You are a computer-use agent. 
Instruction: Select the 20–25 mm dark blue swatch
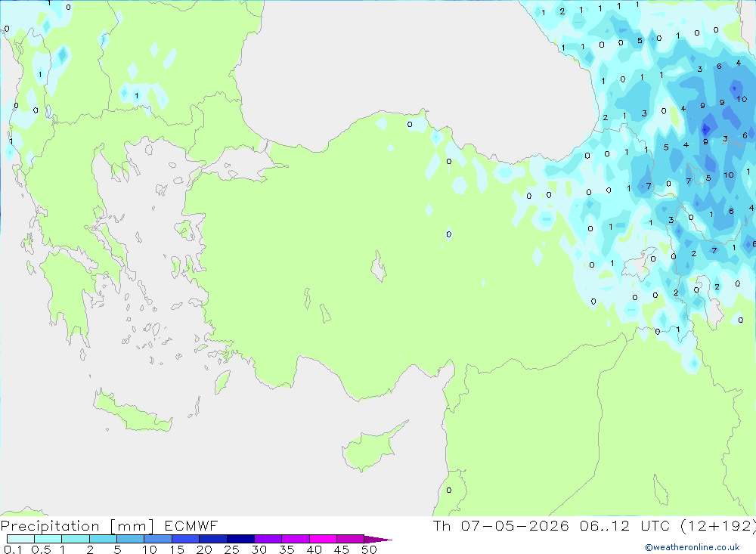click(x=213, y=539)
